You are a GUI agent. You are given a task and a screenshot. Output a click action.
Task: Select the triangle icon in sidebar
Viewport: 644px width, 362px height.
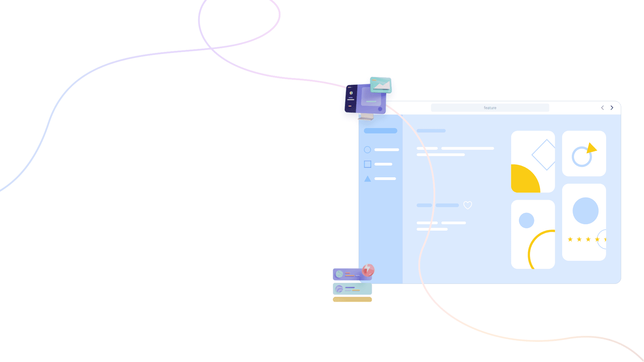368,179
